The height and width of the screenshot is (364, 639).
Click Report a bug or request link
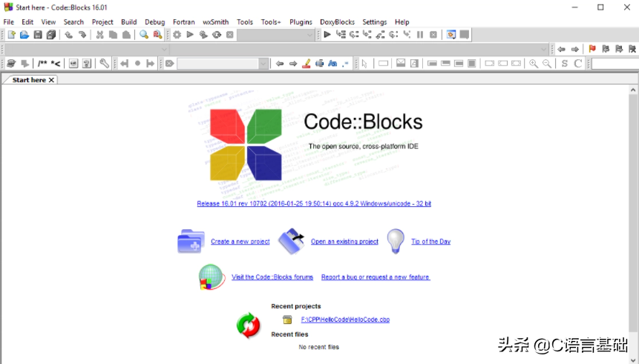point(376,277)
